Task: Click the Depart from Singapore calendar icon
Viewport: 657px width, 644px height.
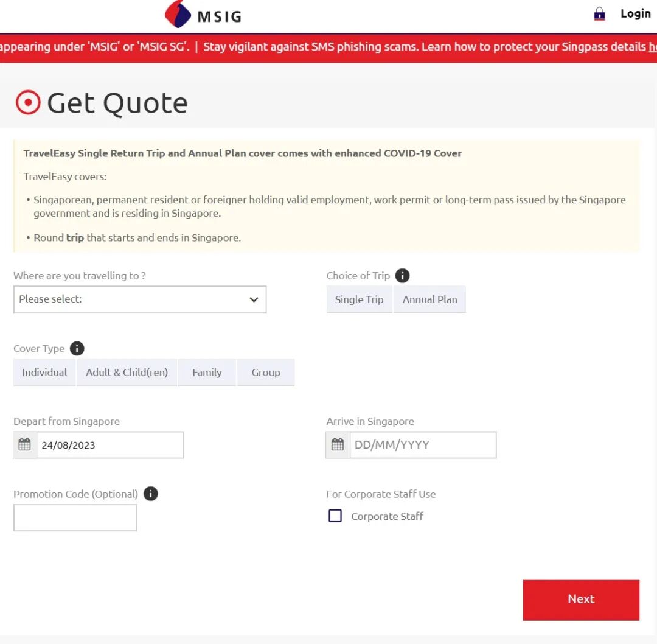Action: pyautogui.click(x=25, y=444)
